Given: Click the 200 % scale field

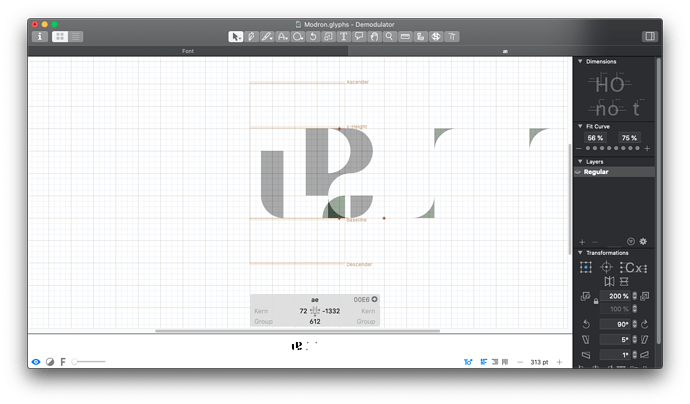Looking at the screenshot, I should click(x=616, y=296).
